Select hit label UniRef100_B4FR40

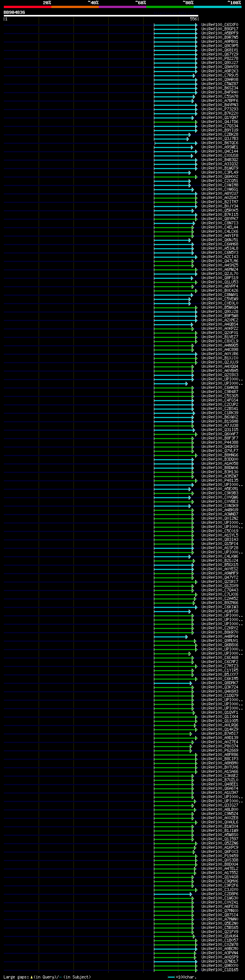point(220,92)
